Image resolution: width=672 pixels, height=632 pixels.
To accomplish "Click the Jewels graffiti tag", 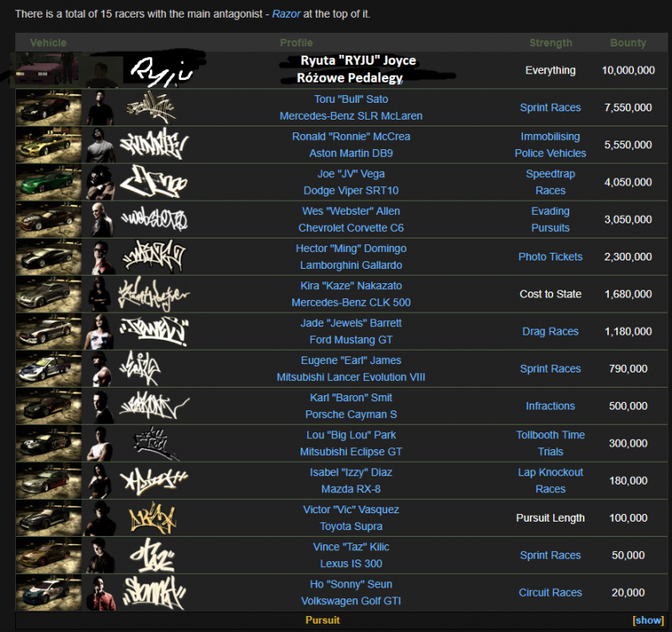I will (x=154, y=331).
